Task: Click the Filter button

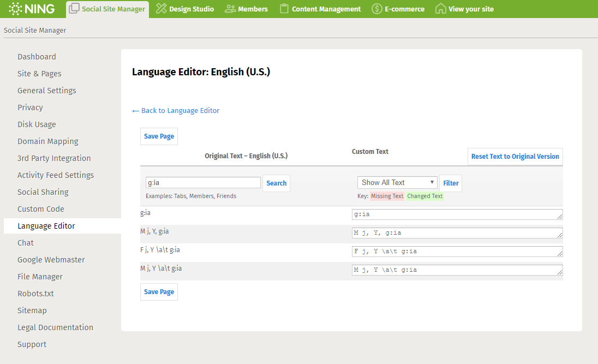Action: [x=451, y=183]
